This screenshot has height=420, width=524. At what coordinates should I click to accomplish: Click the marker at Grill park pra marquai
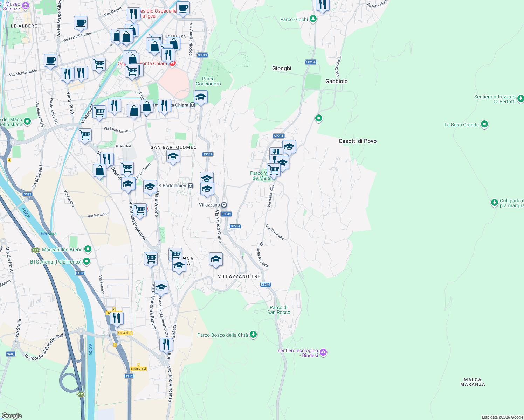click(x=494, y=202)
